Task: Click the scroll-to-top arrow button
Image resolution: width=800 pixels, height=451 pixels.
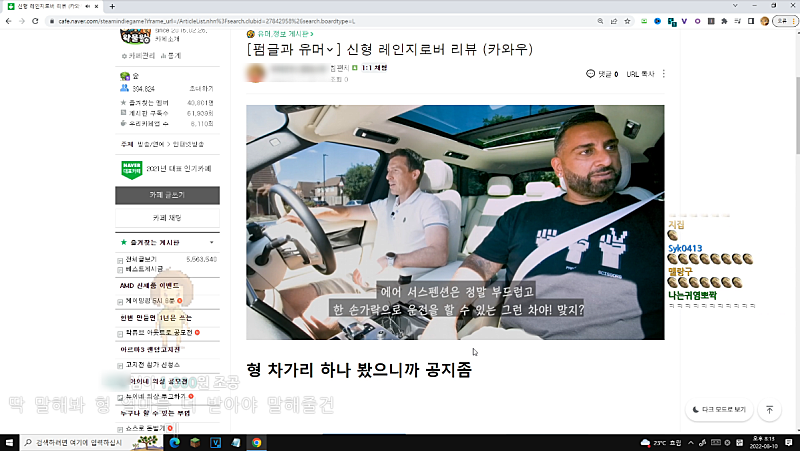Action: 769,409
